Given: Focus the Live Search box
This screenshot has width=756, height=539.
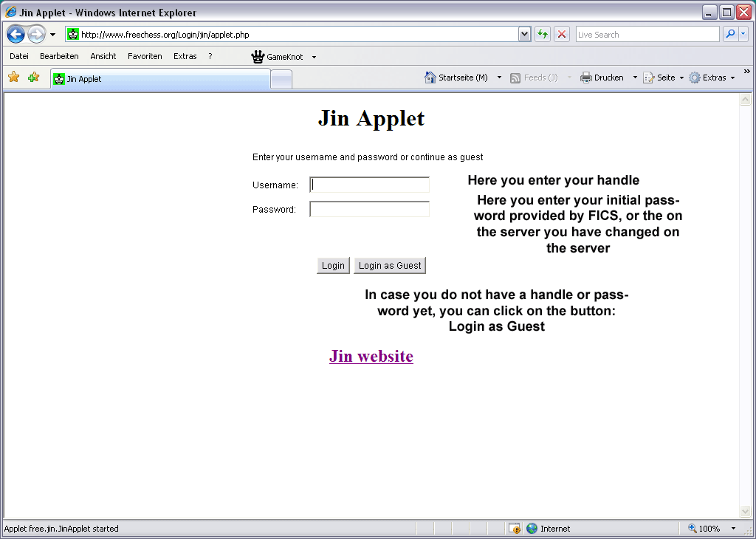Looking at the screenshot, I should pyautogui.click(x=647, y=34).
